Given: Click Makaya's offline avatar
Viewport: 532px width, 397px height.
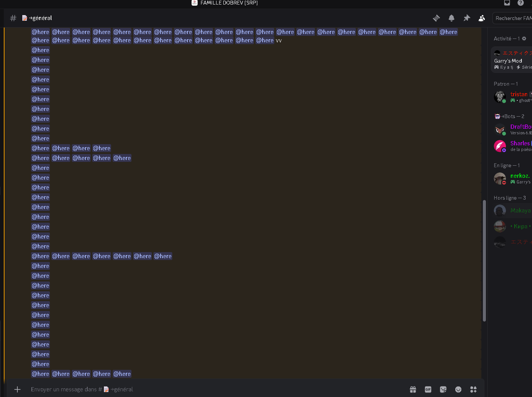Looking at the screenshot, I should point(500,211).
